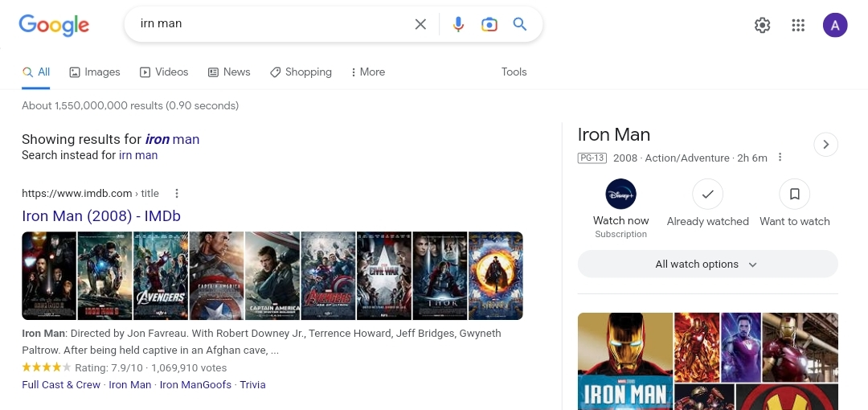Open the 'Iron Man (2008) - IMDb' result
This screenshot has width=868, height=410.
click(x=101, y=216)
